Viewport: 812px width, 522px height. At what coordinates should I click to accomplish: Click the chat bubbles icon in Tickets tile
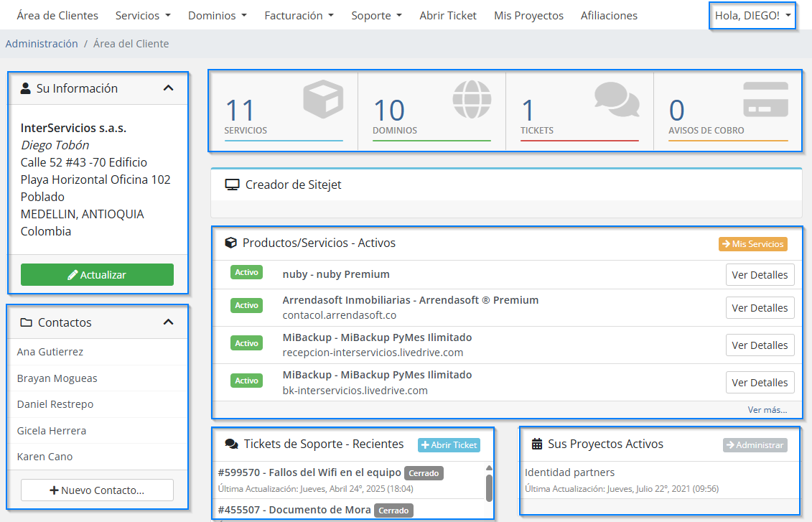[617, 99]
